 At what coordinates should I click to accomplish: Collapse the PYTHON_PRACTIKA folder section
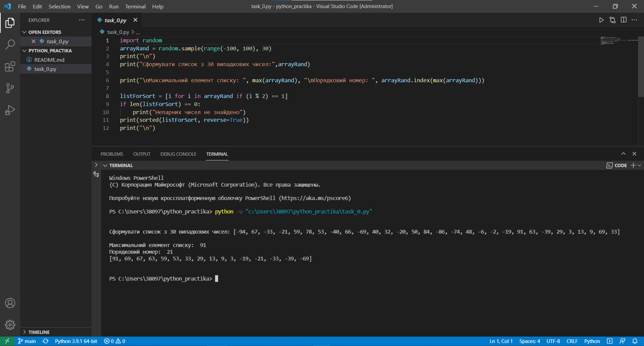point(24,51)
